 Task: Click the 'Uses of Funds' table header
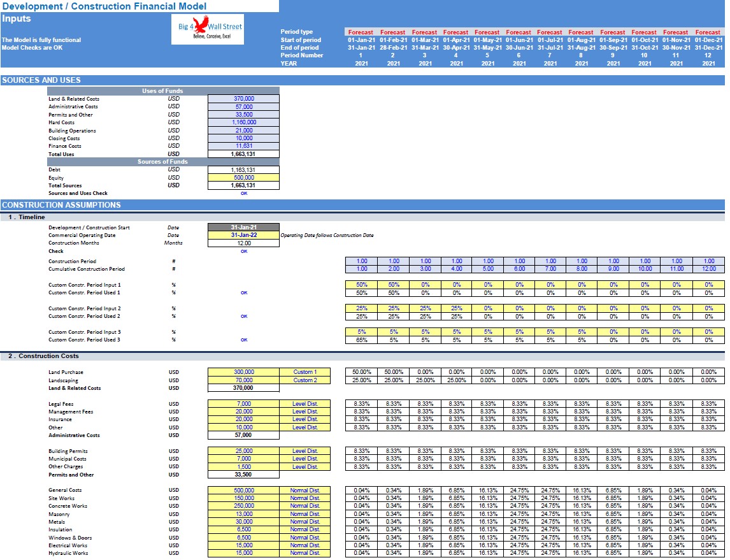[x=163, y=90]
